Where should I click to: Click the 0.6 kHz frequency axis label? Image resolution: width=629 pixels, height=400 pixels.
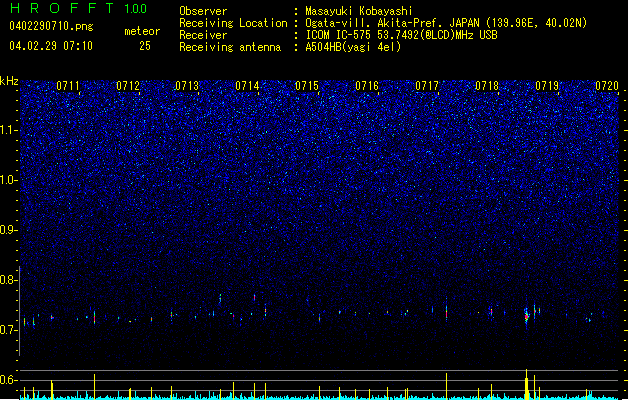(x=8, y=380)
